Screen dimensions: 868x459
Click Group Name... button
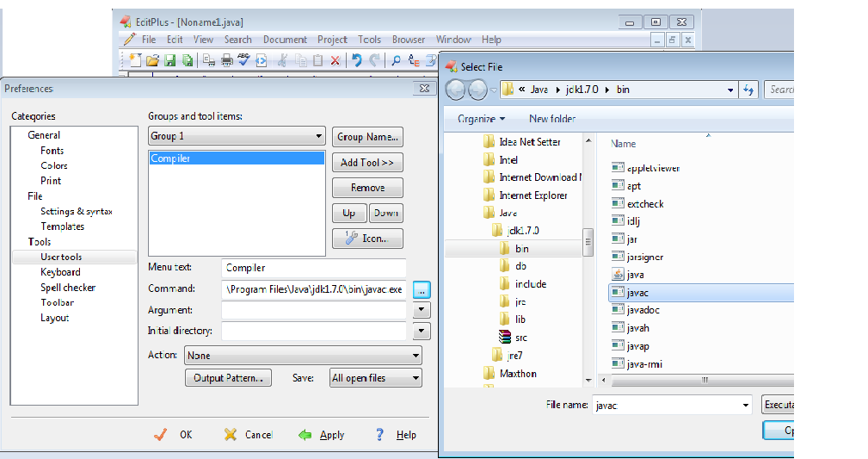(367, 137)
